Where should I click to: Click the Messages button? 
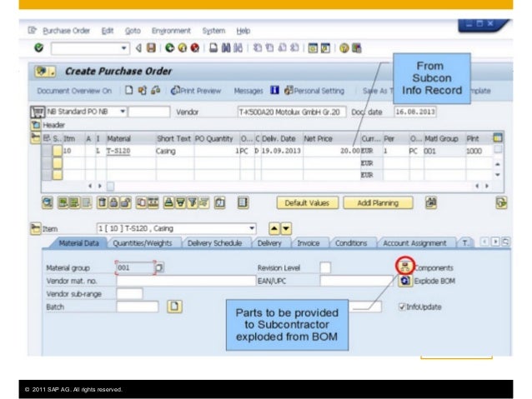[248, 91]
